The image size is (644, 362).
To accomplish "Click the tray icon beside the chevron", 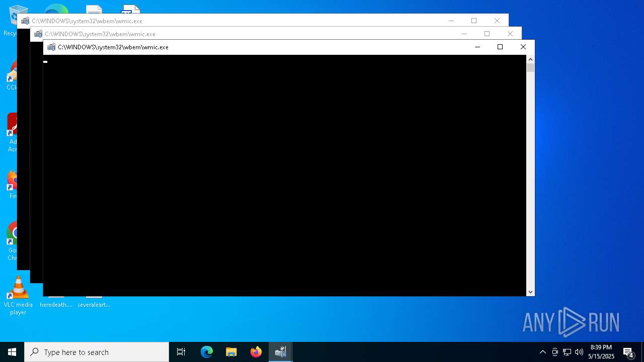I will 555,352.
